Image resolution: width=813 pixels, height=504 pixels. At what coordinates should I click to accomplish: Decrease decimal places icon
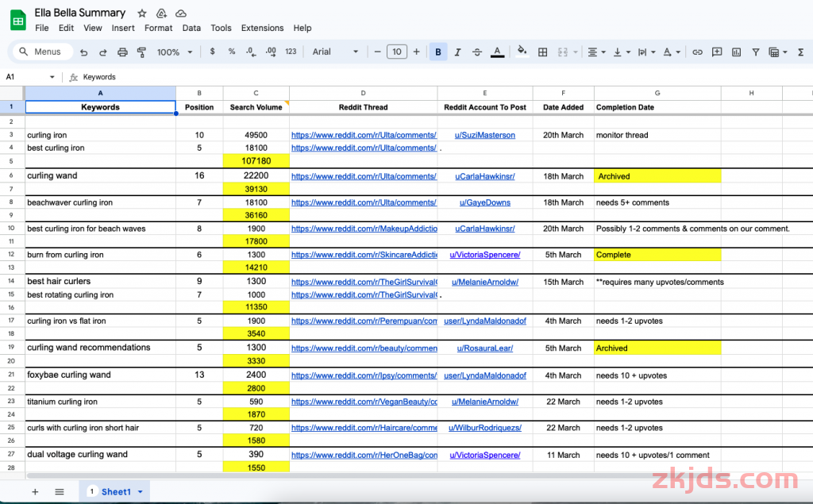pos(251,52)
